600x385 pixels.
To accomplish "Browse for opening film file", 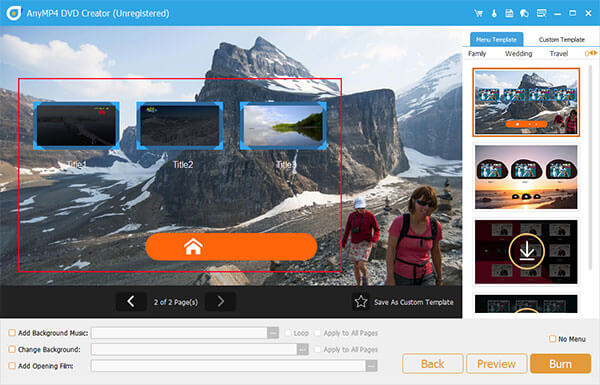I will pyautogui.click(x=371, y=366).
